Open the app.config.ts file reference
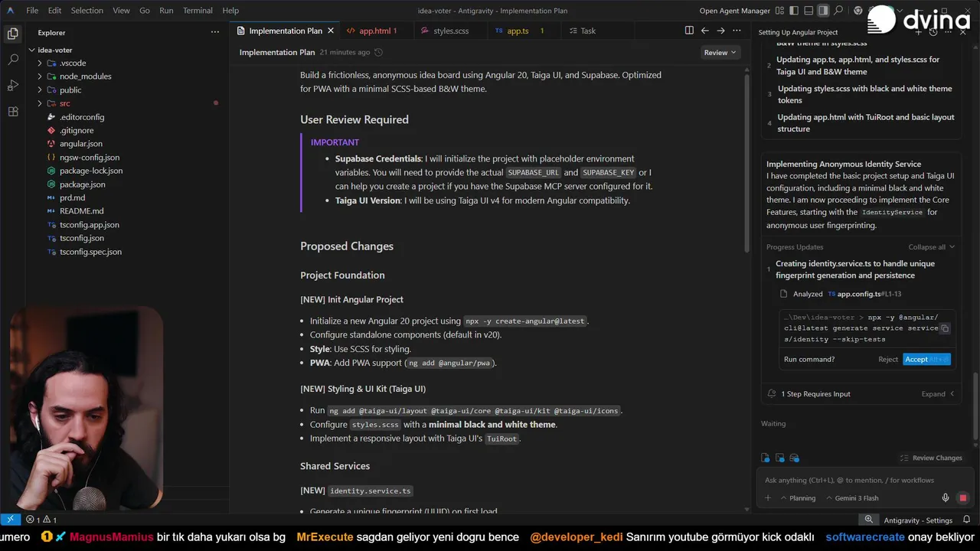980x551 pixels. pyautogui.click(x=864, y=294)
